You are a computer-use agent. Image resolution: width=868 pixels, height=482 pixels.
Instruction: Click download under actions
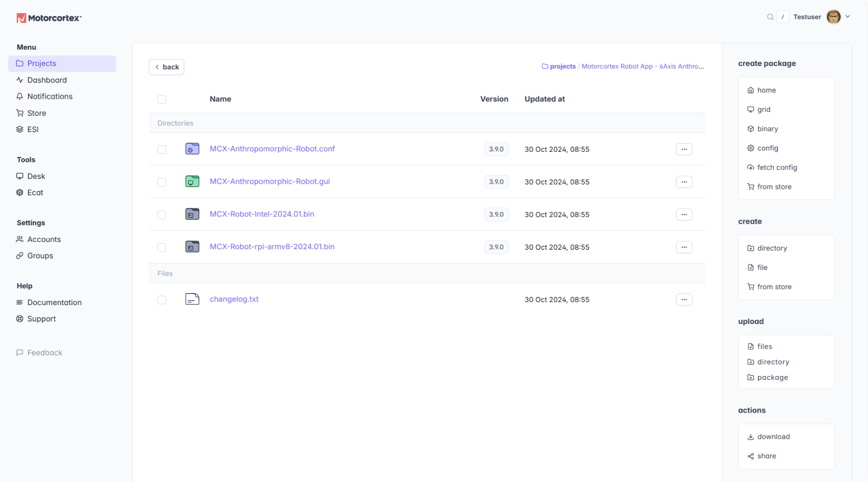coord(773,437)
